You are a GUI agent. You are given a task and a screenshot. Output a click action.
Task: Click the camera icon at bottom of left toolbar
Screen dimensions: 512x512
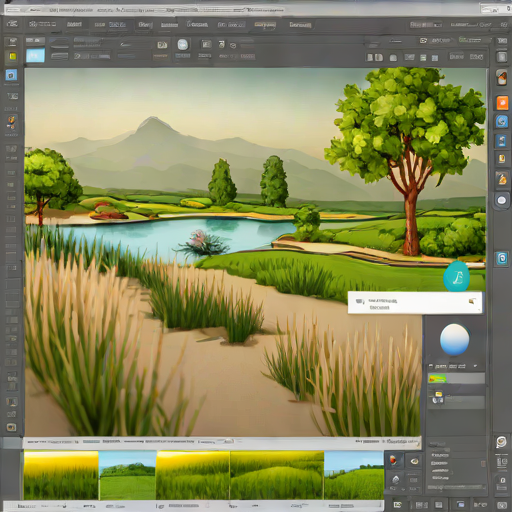pos(11,427)
